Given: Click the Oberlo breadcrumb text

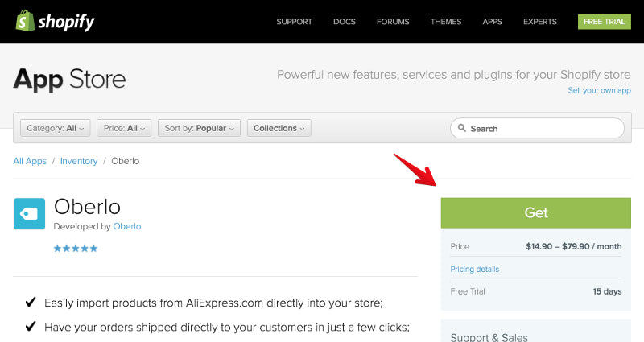Looking at the screenshot, I should (126, 161).
